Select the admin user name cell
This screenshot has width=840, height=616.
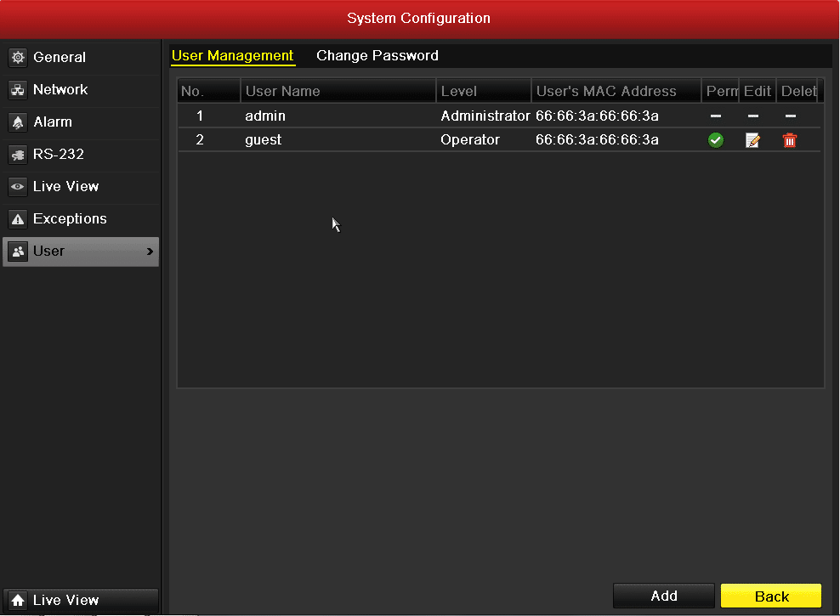pos(265,116)
